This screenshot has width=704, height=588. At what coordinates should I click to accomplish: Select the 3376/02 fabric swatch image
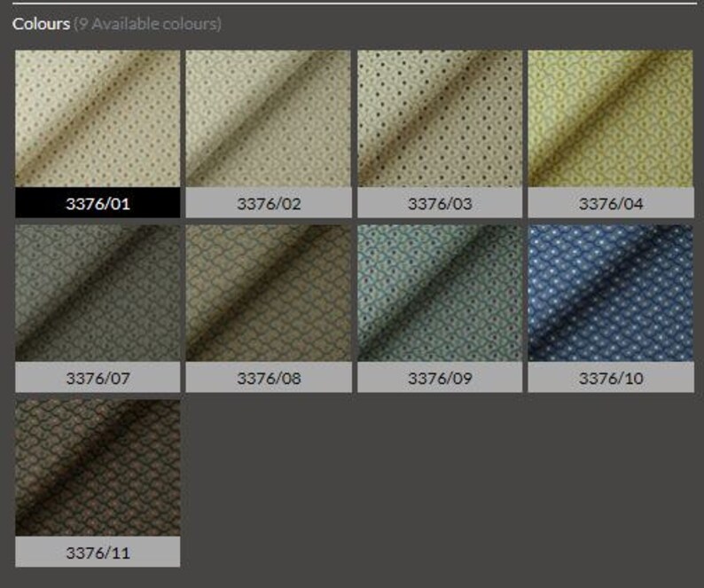(x=269, y=119)
